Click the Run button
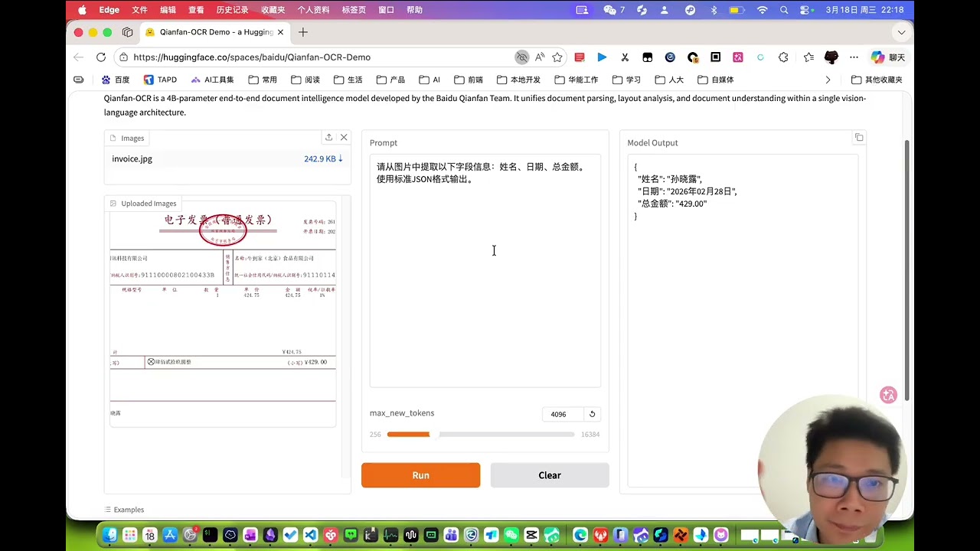This screenshot has height=551, width=980. coord(420,475)
